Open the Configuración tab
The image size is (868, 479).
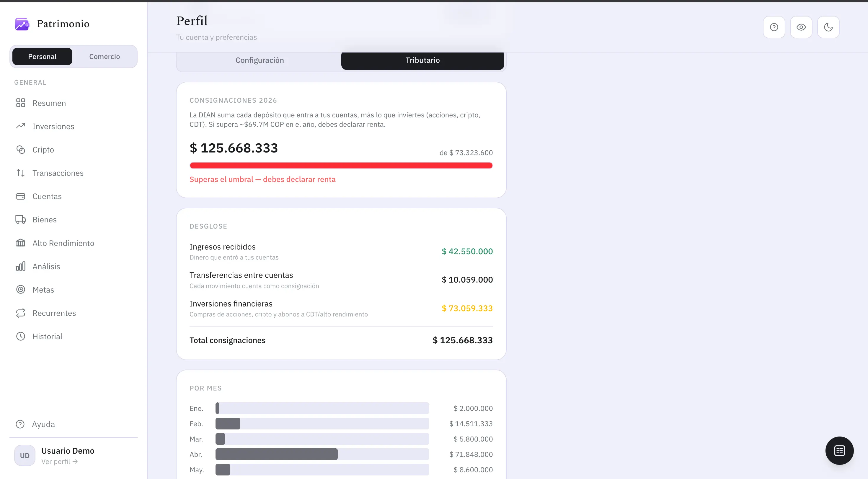coord(260,60)
